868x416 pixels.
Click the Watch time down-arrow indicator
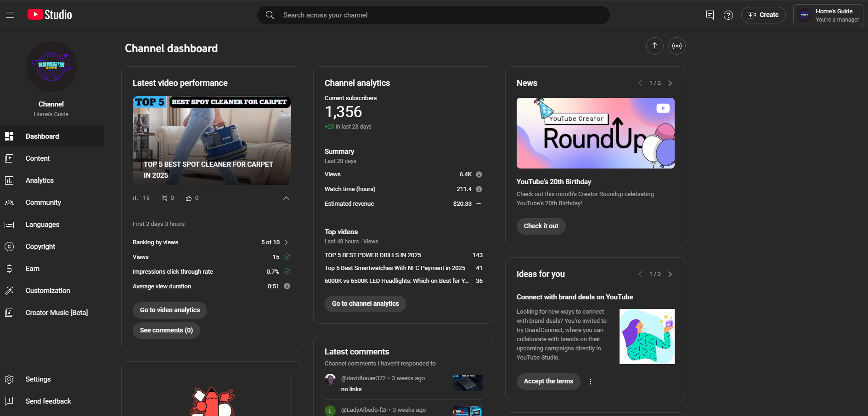tap(479, 189)
